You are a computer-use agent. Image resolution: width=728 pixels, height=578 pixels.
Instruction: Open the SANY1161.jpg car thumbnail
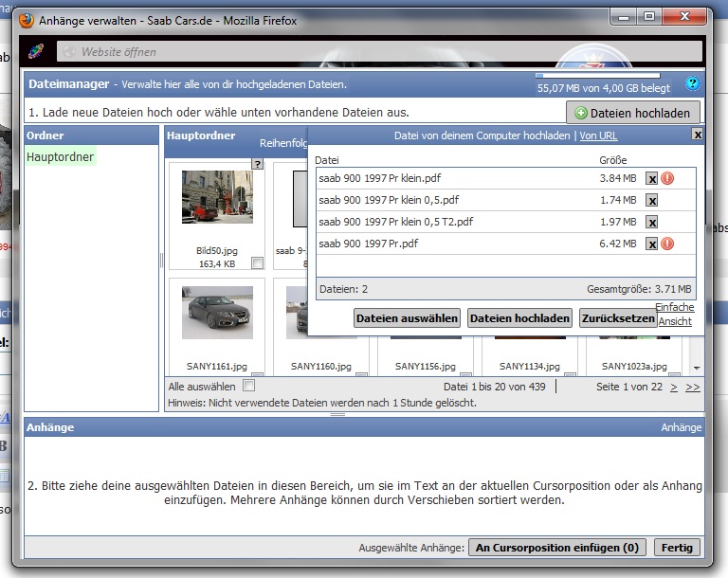(217, 313)
